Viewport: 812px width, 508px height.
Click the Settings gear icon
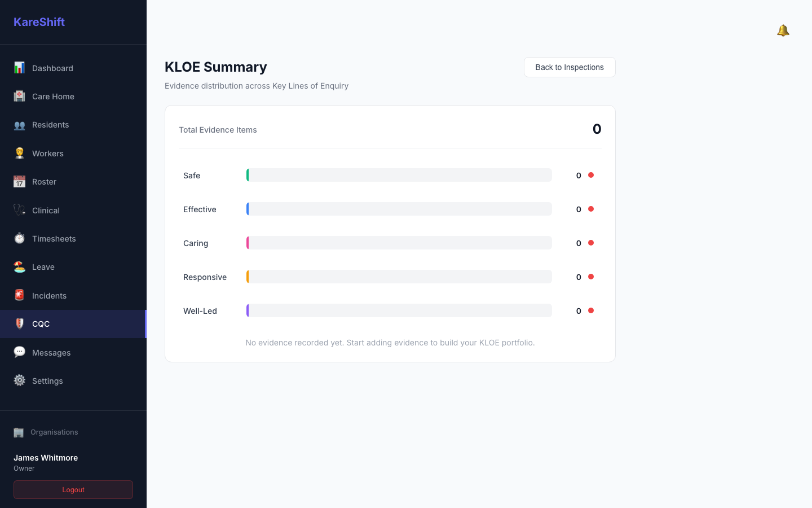click(19, 380)
